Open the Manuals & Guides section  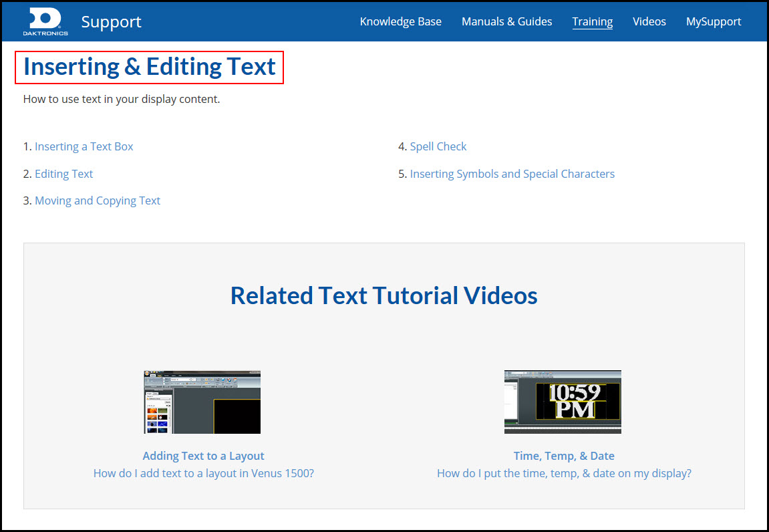coord(506,21)
